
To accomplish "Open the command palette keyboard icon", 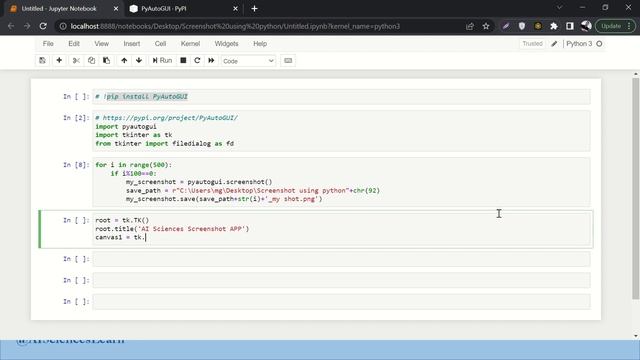I will pyautogui.click(x=288, y=60).
